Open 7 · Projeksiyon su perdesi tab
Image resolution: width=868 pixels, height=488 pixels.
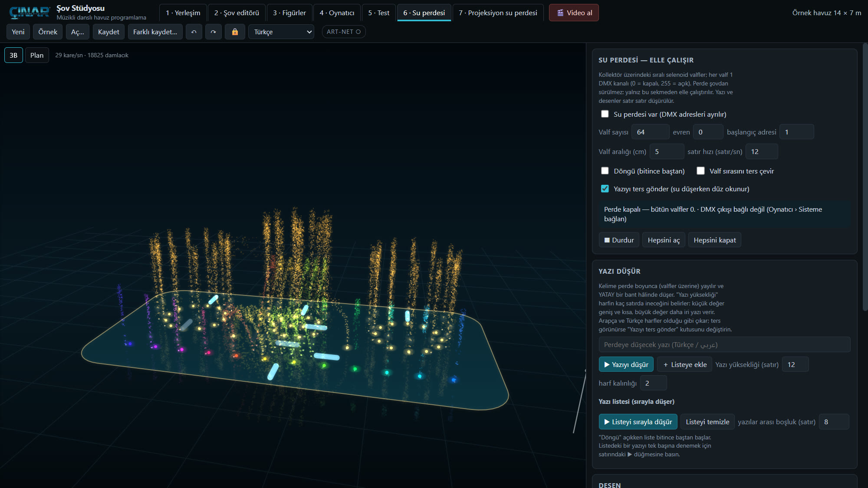pos(498,13)
